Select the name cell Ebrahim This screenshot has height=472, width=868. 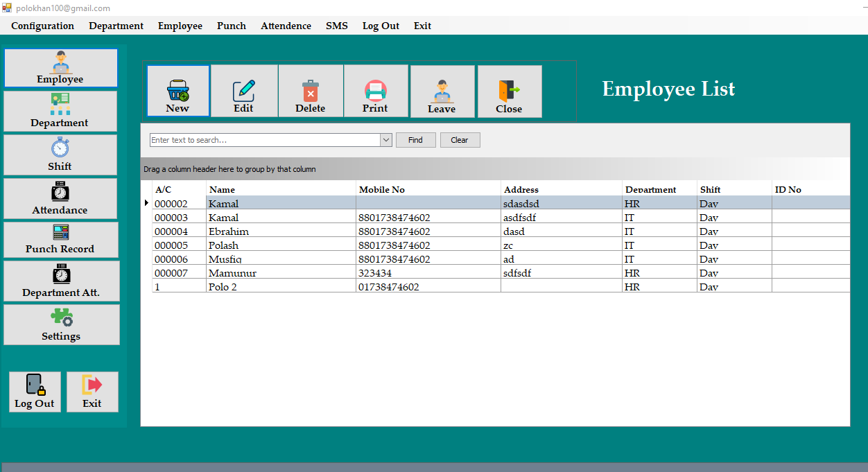(281, 231)
